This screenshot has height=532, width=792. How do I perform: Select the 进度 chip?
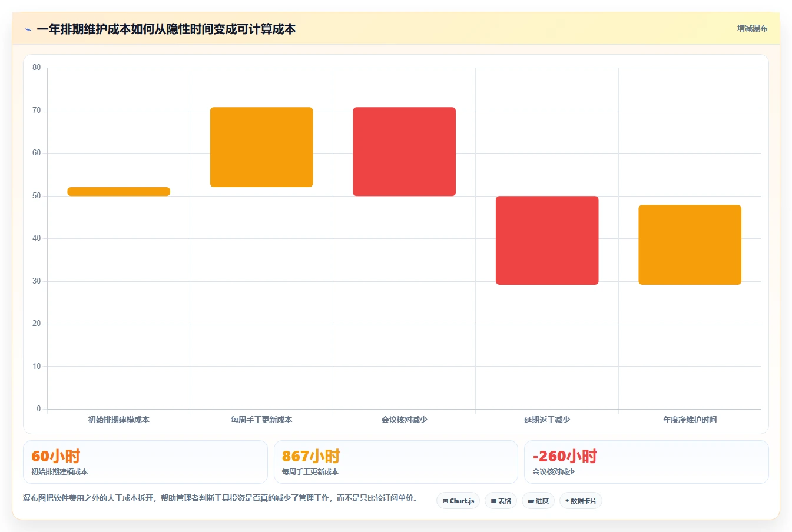(x=538, y=501)
